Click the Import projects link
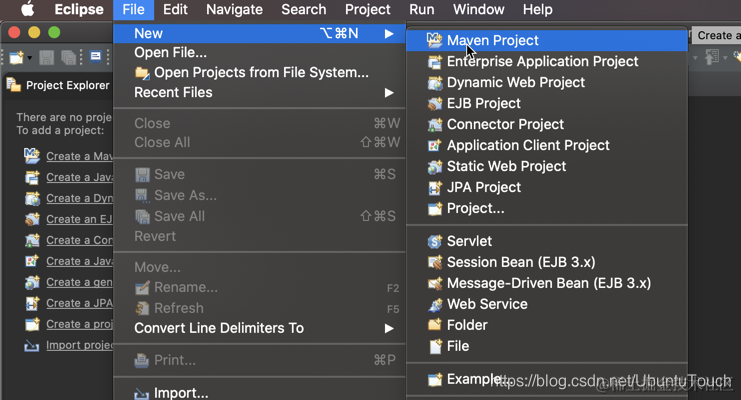Image resolution: width=741 pixels, height=400 pixels. tap(79, 346)
